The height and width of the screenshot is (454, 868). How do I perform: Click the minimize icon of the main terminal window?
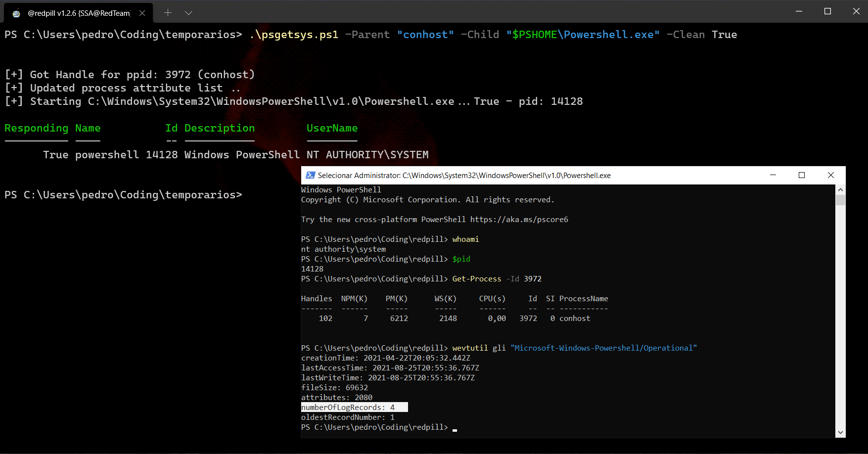point(800,11)
